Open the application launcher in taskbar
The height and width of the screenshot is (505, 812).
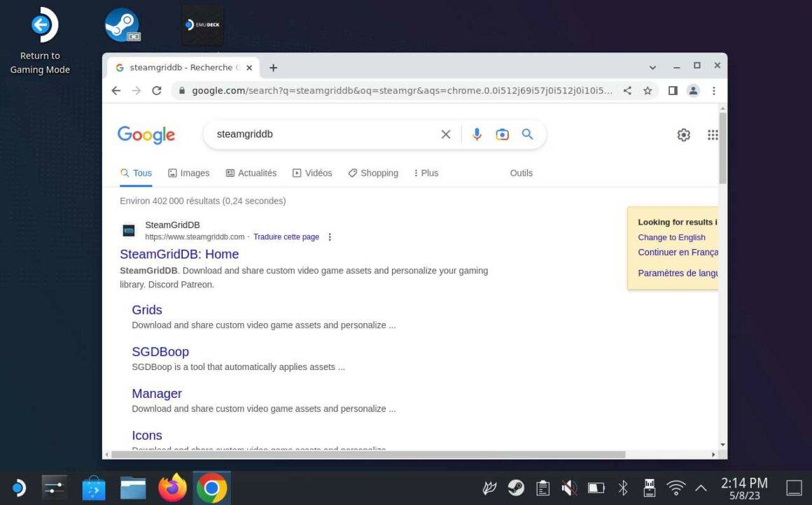tap(19, 488)
